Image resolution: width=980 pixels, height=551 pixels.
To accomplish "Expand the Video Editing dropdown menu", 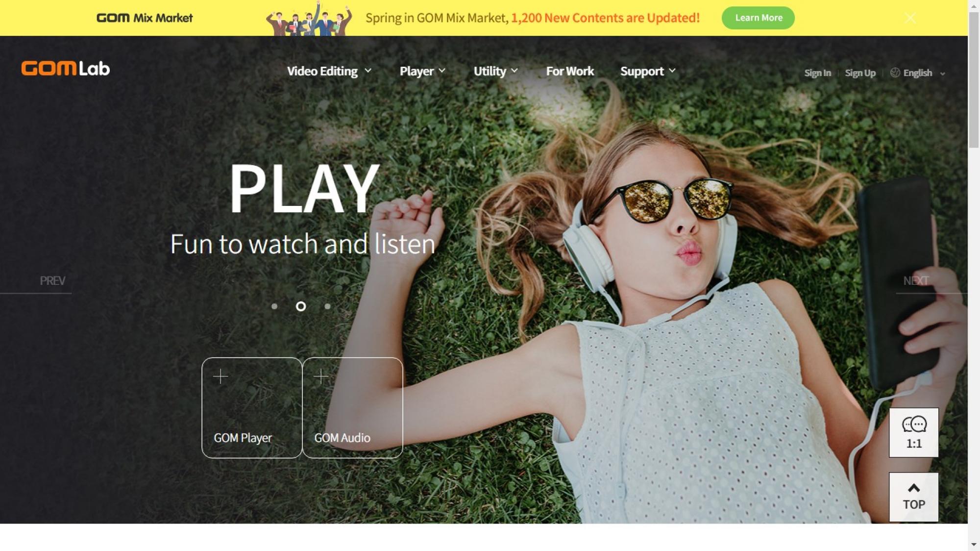I will click(x=329, y=71).
